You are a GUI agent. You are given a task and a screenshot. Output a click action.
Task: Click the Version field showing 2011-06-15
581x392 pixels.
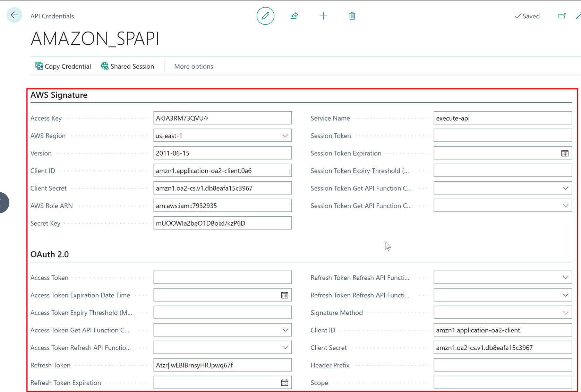coord(223,153)
